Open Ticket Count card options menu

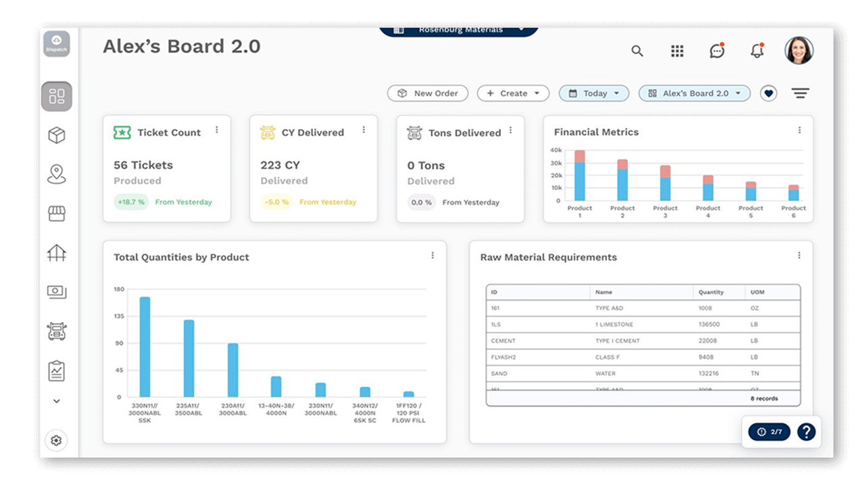pos(217,130)
